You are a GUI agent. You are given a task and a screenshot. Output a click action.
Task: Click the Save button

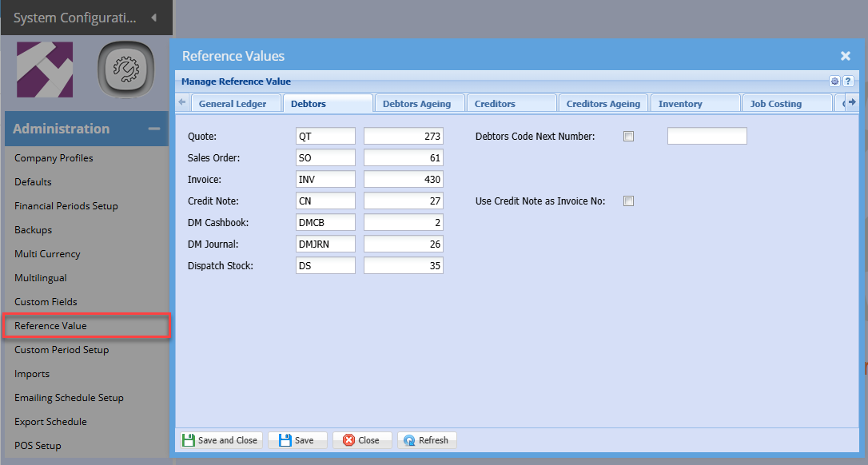[297, 440]
